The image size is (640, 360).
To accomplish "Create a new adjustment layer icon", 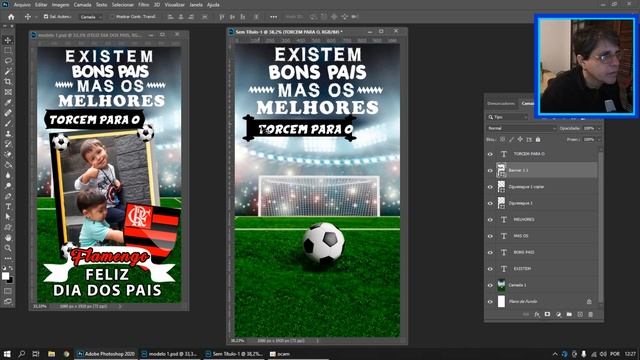I will tap(558, 314).
